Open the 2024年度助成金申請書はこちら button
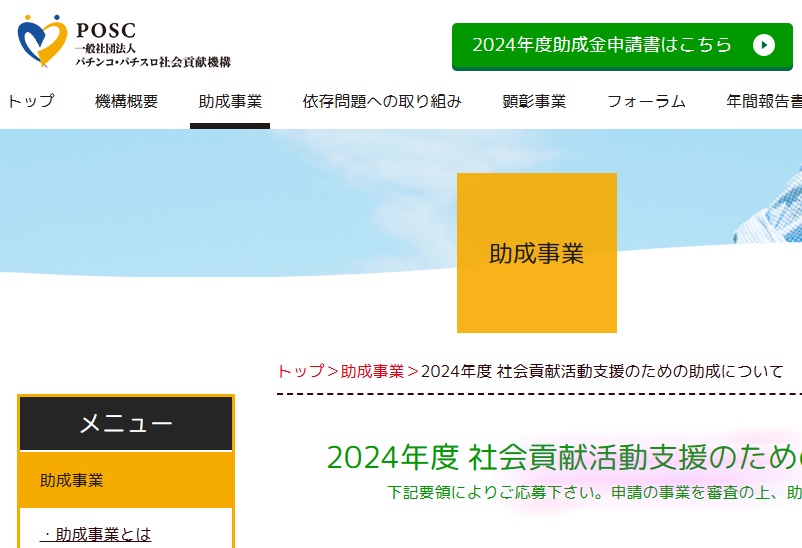Viewport: 802px width, 548px height. pyautogui.click(x=621, y=46)
